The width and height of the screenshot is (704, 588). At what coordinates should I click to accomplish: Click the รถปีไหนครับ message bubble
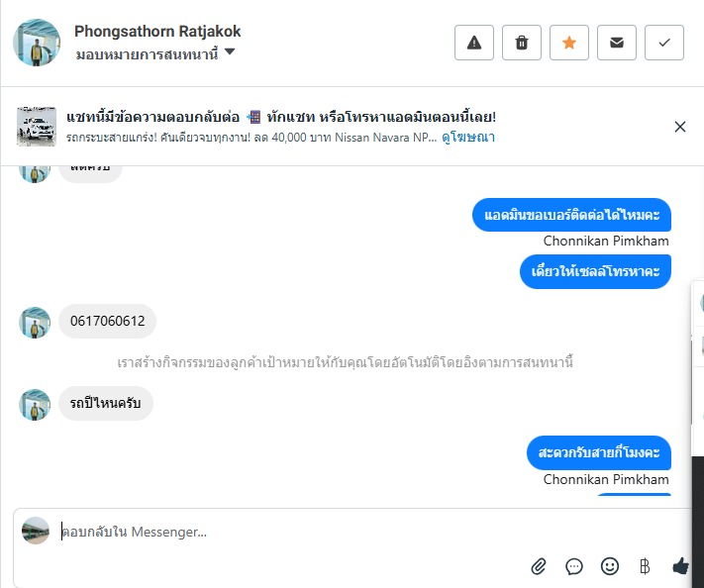pos(106,403)
